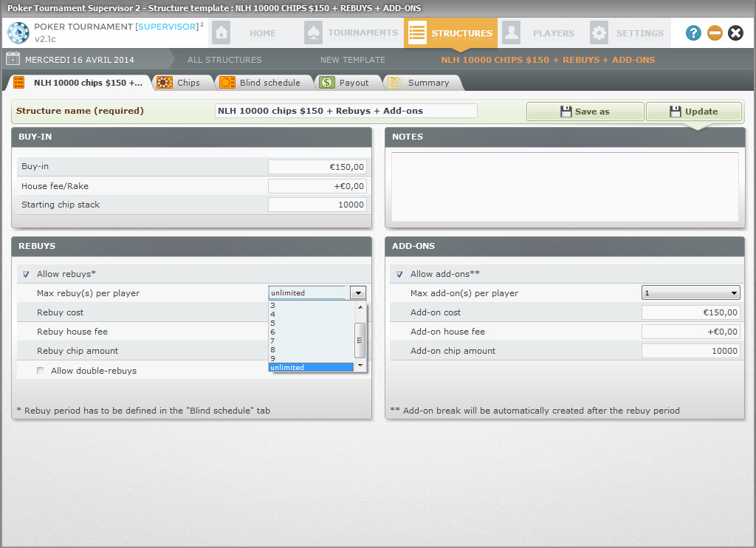Switch to the Blind schedule tab
The height and width of the screenshot is (548, 756).
point(269,83)
